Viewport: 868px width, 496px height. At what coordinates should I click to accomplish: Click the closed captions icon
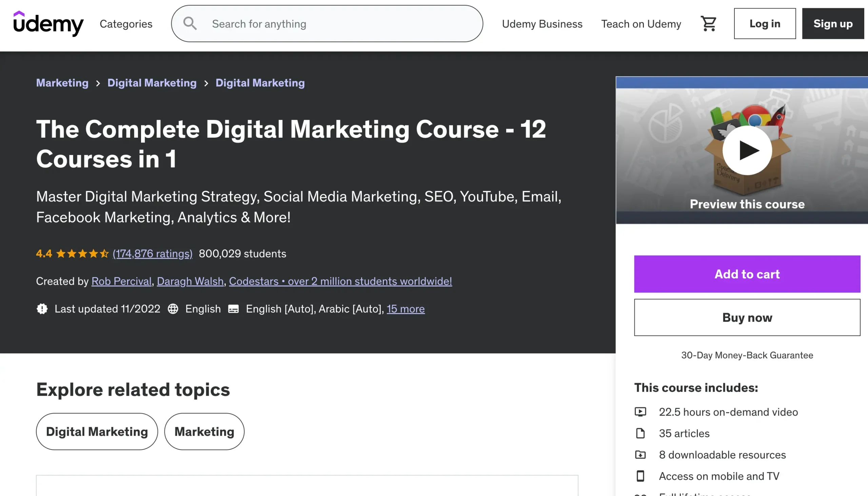pos(233,309)
